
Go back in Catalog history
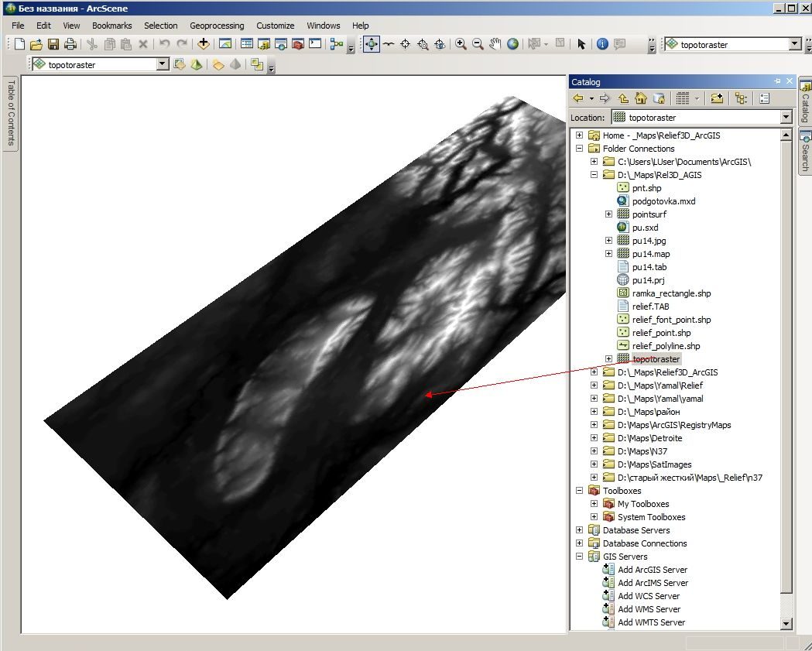click(578, 98)
